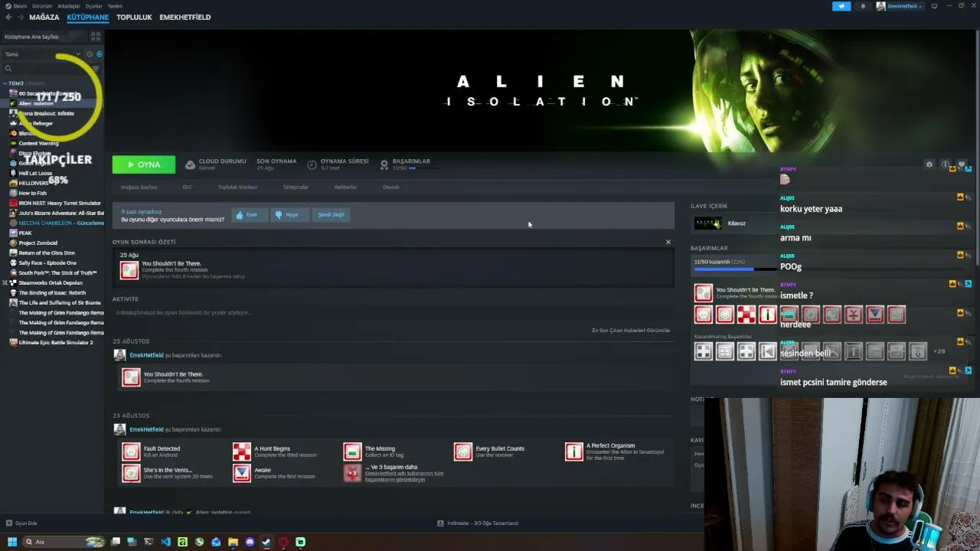Image resolution: width=980 pixels, height=551 pixels.
Task: Open She's in the Vents achievement icon
Action: point(131,473)
